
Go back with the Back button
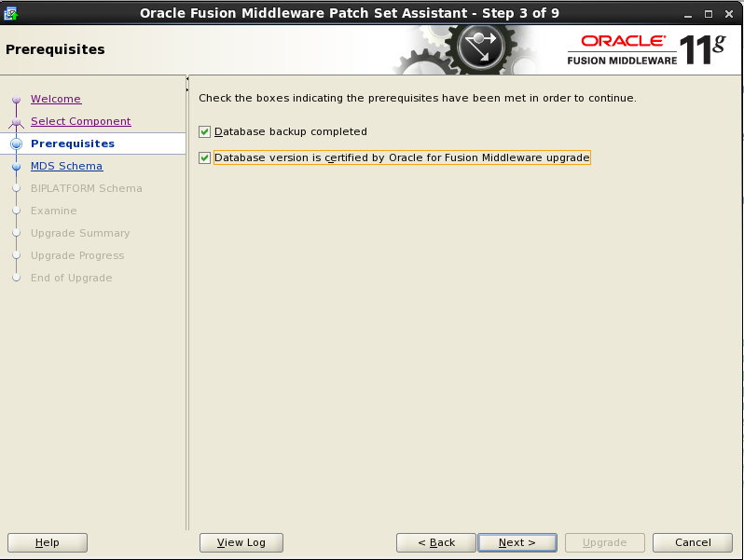436,542
